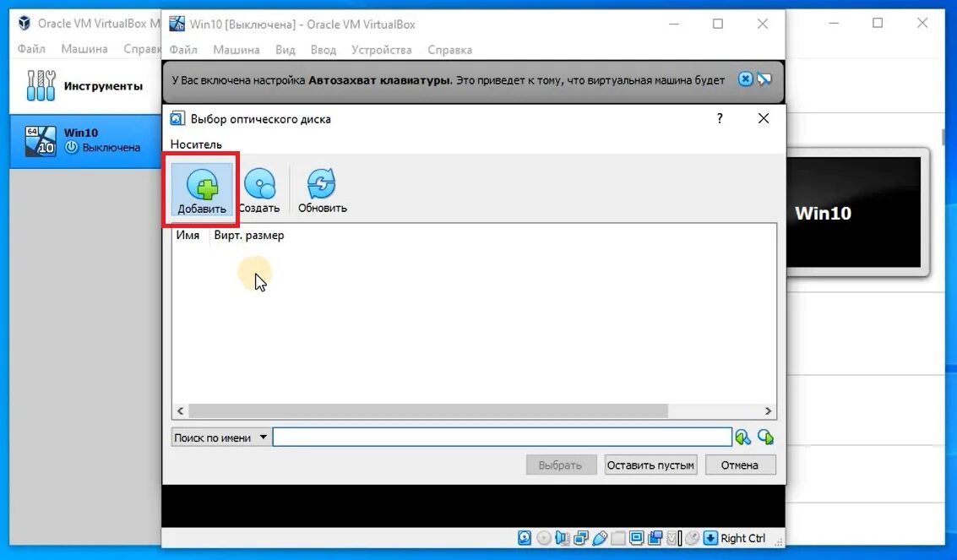
Task: Open the Вид menu
Action: click(285, 50)
